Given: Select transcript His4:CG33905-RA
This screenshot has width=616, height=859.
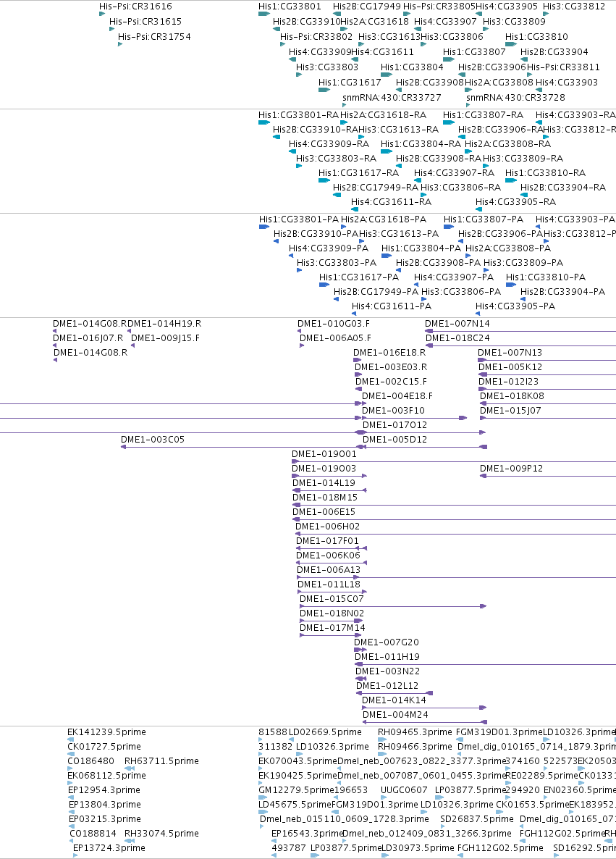Looking at the screenshot, I should pos(515,202).
